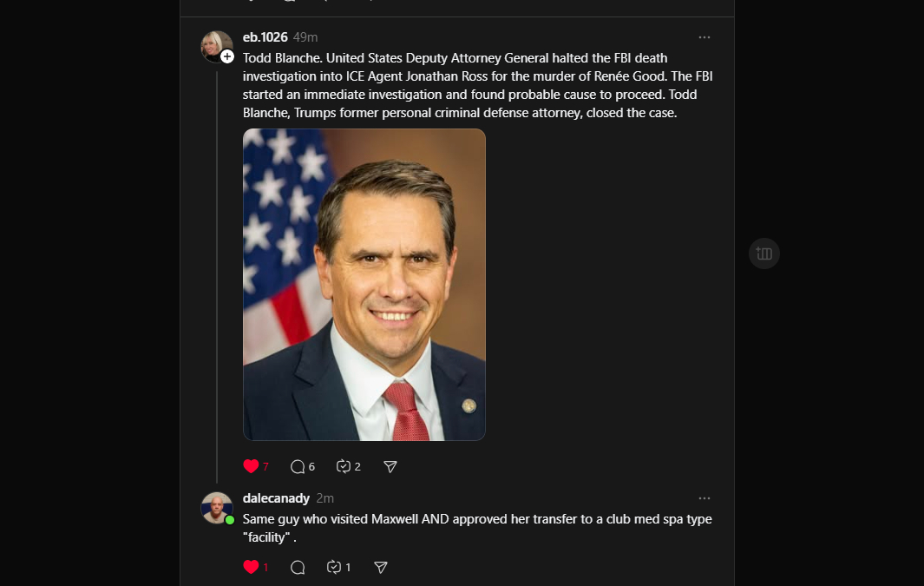Open eb.1026 profile via username
Viewport: 924px width, 586px height.
click(265, 37)
